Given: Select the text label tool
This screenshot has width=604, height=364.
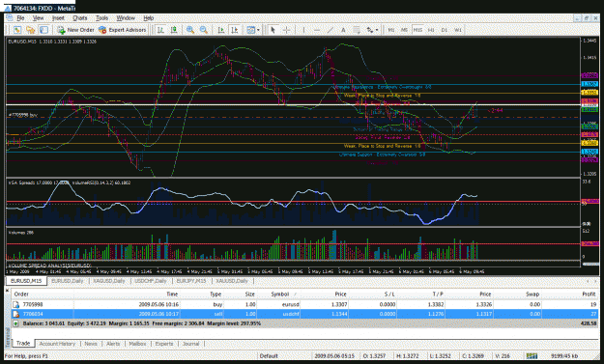Looking at the screenshot, I should click(357, 30).
